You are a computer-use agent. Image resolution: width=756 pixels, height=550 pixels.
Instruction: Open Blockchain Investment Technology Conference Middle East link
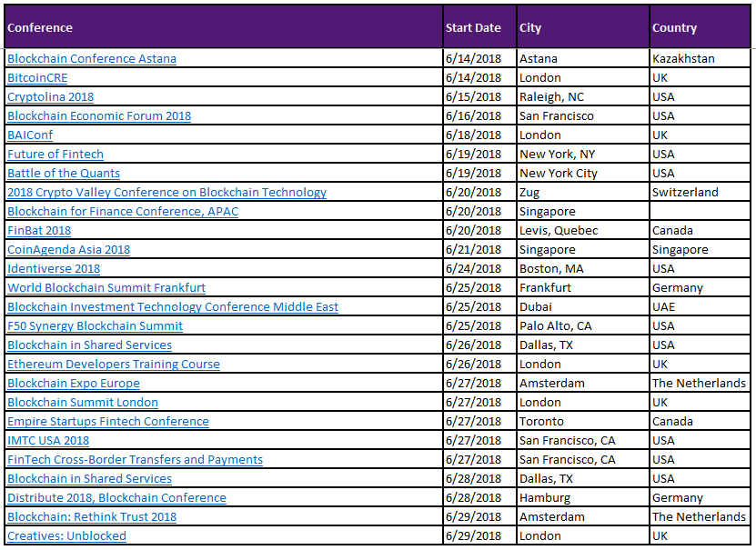click(173, 307)
